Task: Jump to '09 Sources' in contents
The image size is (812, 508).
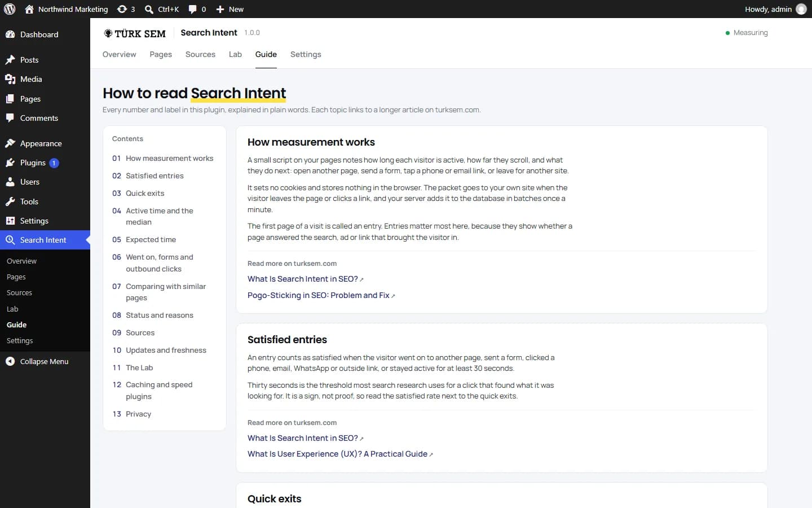Action: (133, 332)
